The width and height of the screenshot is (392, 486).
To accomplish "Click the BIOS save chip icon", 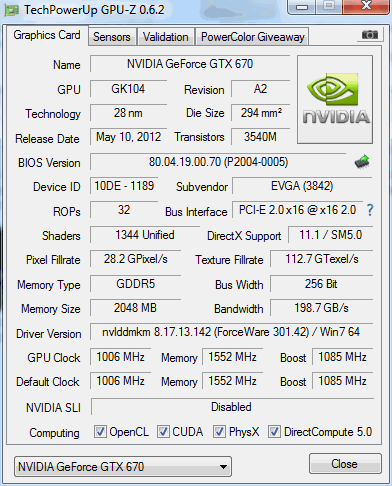I will 362,162.
